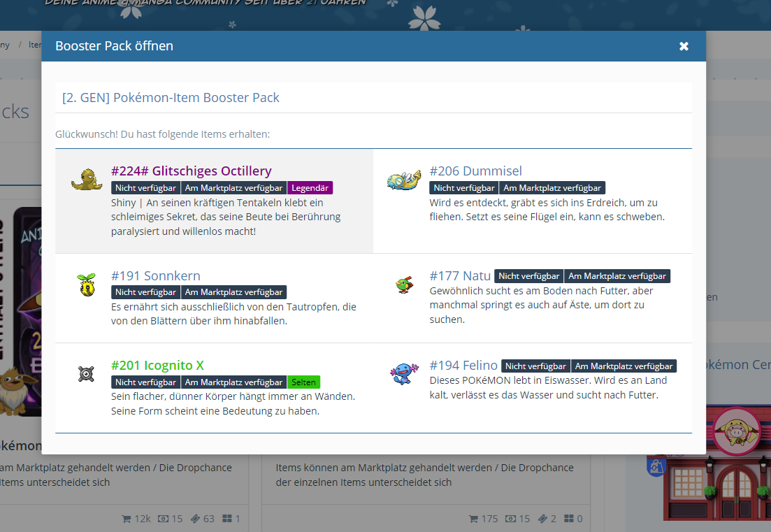Click the Sonnkern sprite icon
Viewport: 771px width, 532px height.
(x=86, y=285)
